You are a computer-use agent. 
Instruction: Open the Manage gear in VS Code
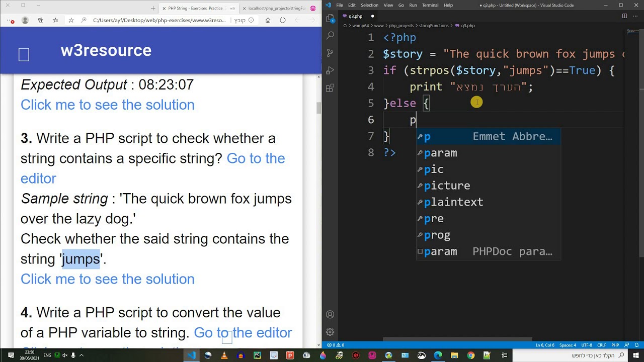point(330,332)
